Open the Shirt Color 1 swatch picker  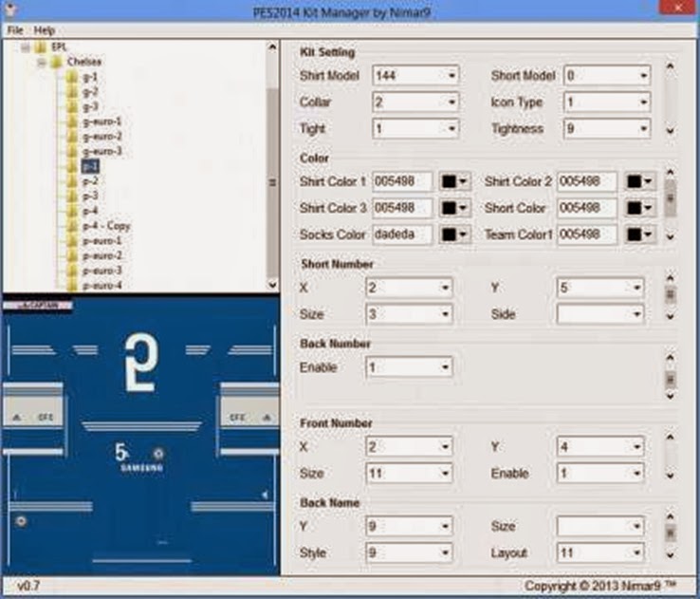(x=455, y=181)
